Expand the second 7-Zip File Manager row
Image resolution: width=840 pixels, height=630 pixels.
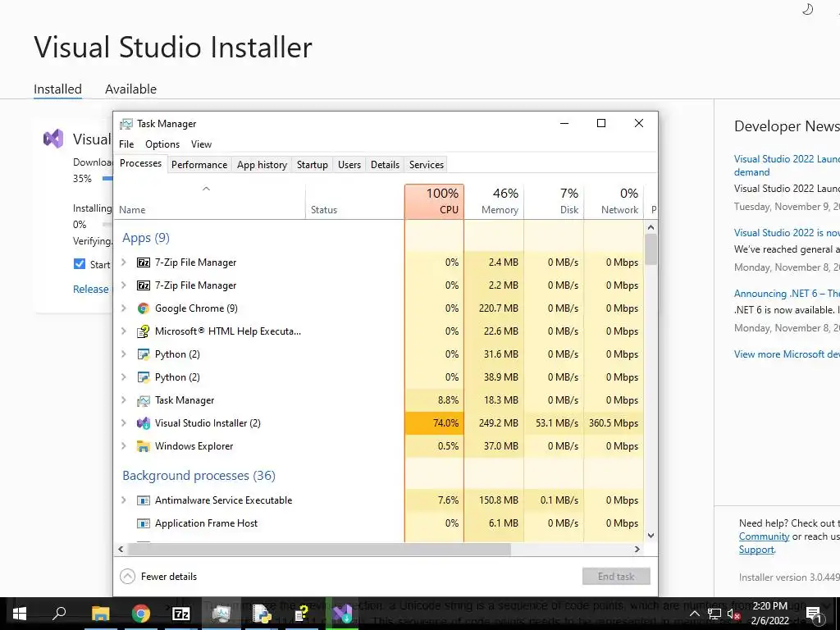124,285
